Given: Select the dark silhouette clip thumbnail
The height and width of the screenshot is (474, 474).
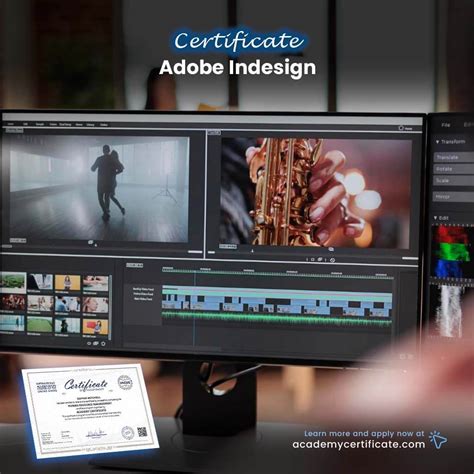Looking at the screenshot, I should 67,325.
